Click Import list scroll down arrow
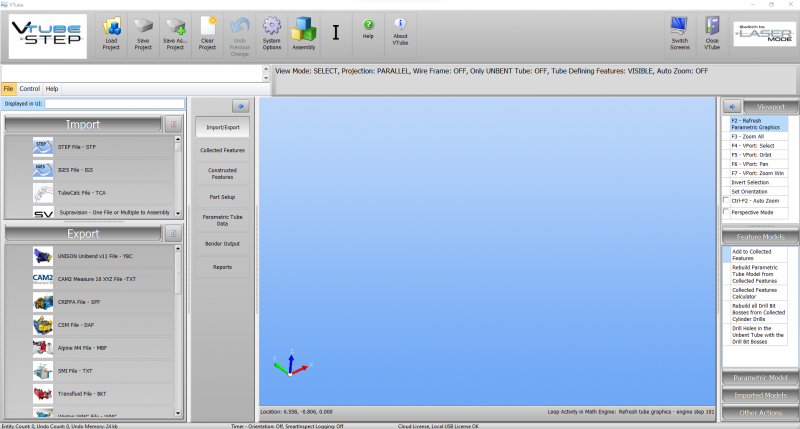800x429 pixels. click(x=178, y=213)
